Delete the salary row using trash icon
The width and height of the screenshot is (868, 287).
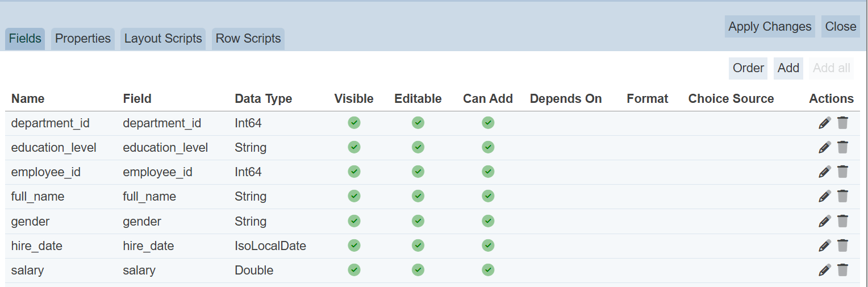pyautogui.click(x=842, y=270)
